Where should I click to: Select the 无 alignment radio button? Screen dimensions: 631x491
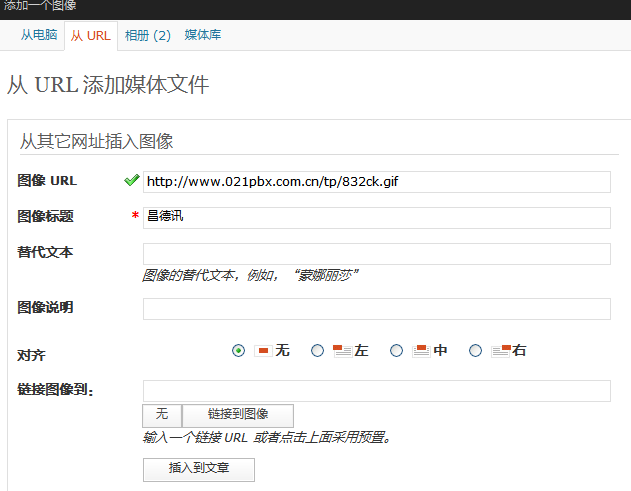pos(238,351)
